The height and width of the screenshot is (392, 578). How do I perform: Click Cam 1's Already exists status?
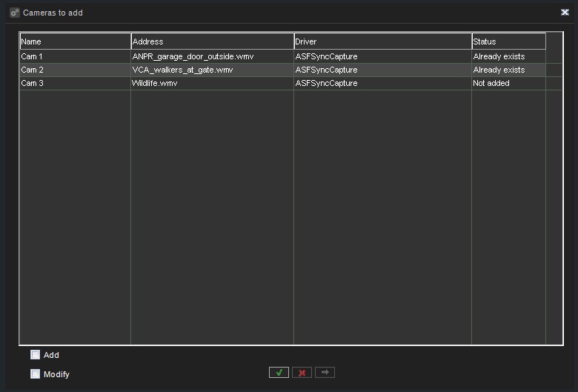(499, 56)
